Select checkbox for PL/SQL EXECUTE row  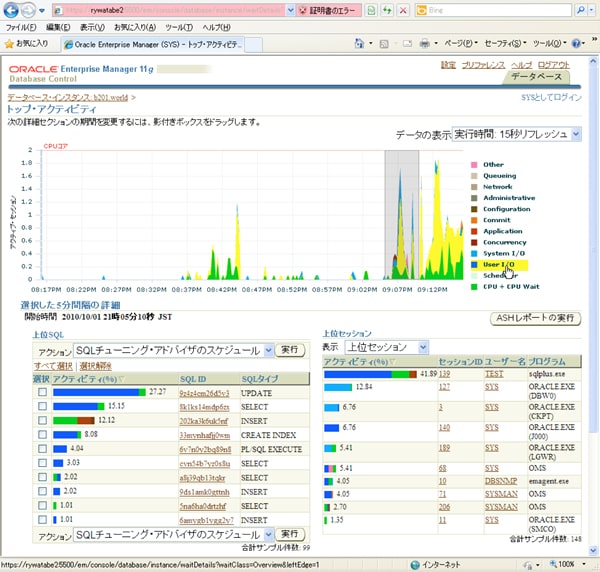point(41,449)
